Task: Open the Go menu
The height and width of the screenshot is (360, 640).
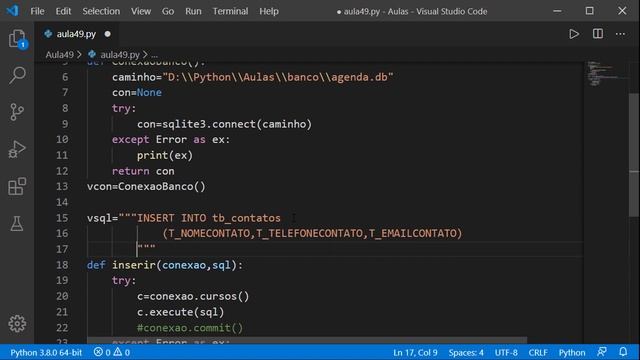Action: 168,11
